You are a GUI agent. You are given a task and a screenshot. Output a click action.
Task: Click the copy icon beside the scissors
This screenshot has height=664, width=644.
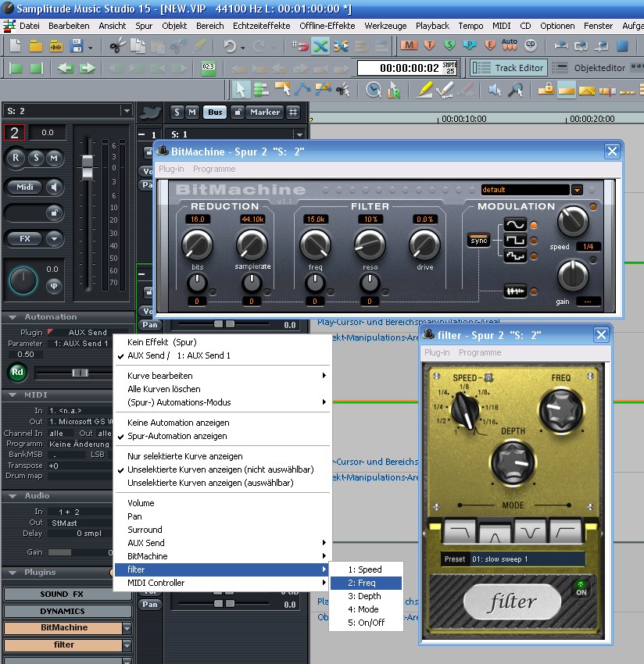(x=138, y=46)
